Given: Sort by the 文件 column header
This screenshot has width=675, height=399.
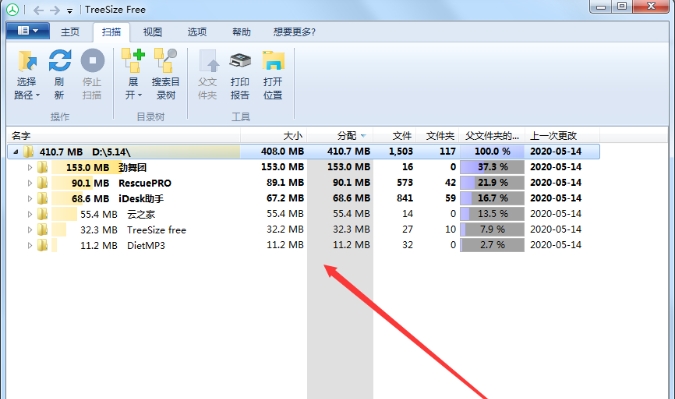Looking at the screenshot, I should pos(394,136).
